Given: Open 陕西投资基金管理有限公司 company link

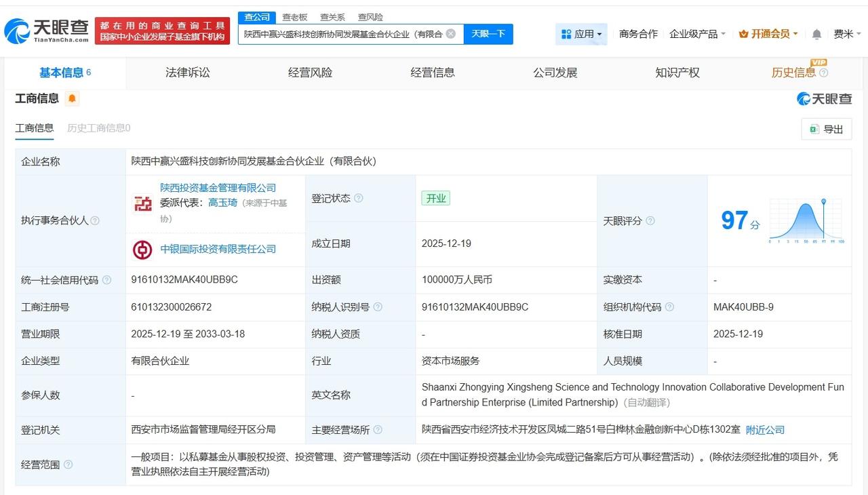Looking at the screenshot, I should [218, 187].
